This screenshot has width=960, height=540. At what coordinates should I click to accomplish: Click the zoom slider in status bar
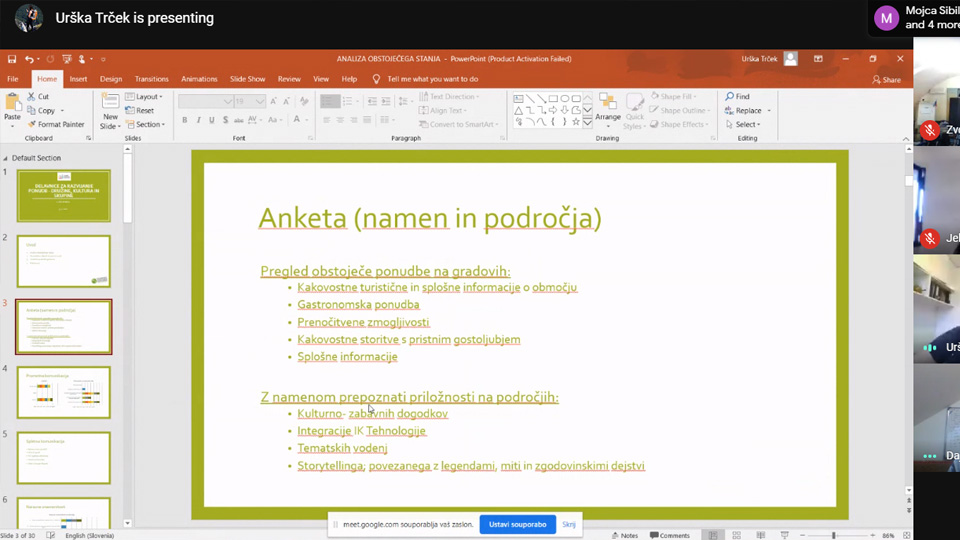tap(833, 535)
